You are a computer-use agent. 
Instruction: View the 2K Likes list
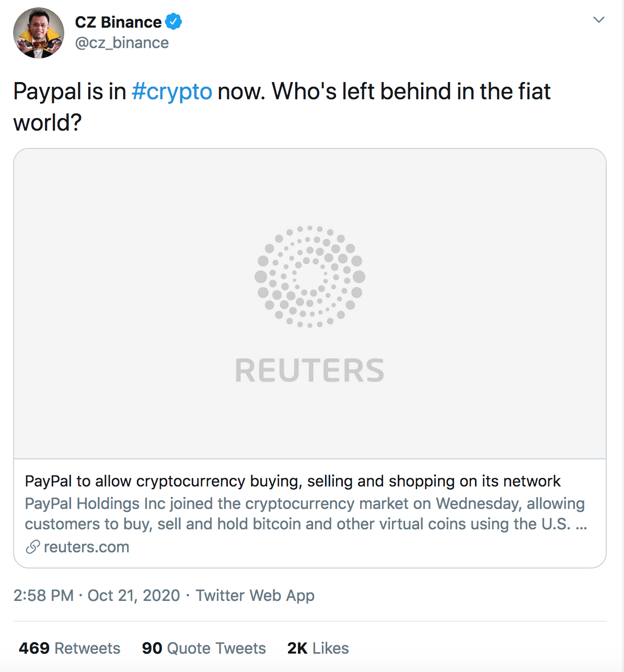coord(318,648)
